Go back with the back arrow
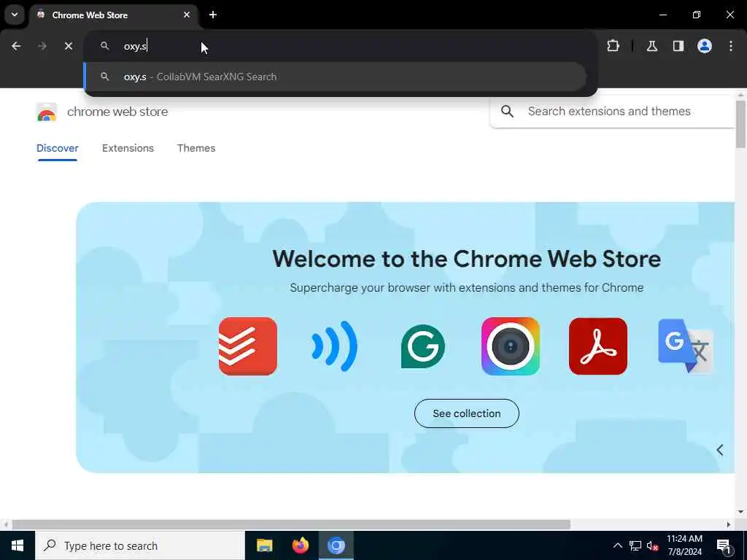747x560 pixels. [x=16, y=46]
